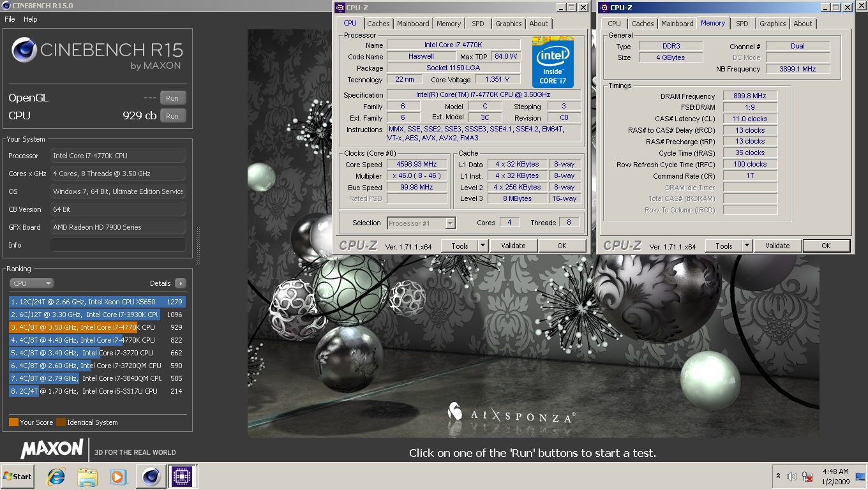This screenshot has height=490, width=868.
Task: Switch to Caches tab in right CPU-Z
Action: click(643, 24)
